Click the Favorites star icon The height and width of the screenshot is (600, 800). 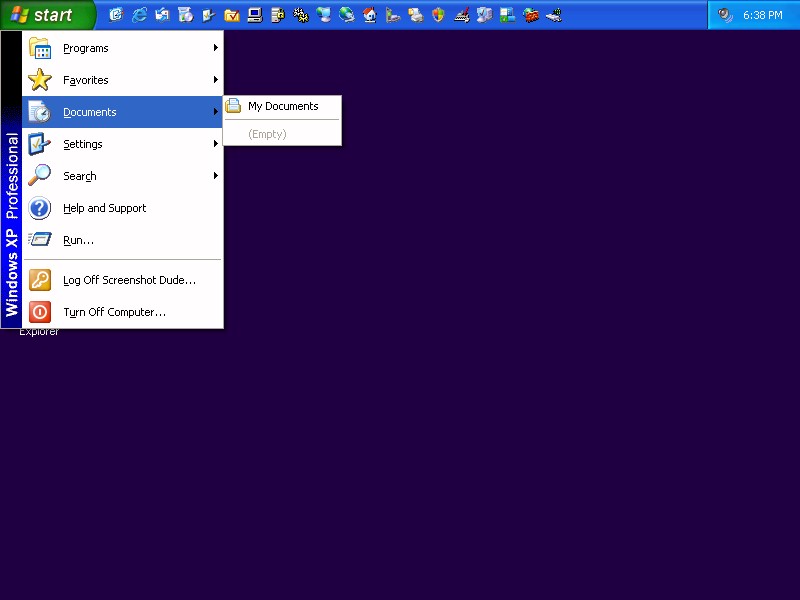40,80
